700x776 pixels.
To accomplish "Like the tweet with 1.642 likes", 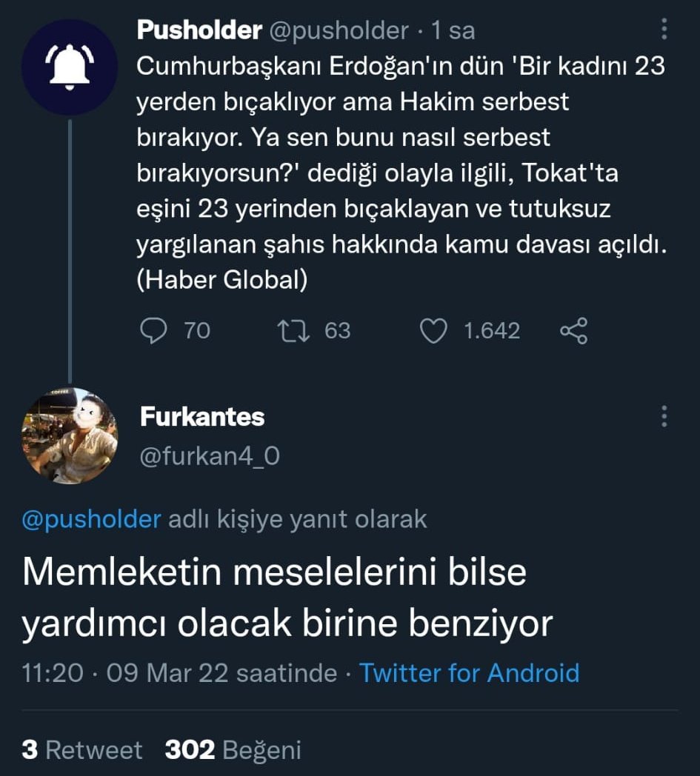I will click(x=433, y=330).
